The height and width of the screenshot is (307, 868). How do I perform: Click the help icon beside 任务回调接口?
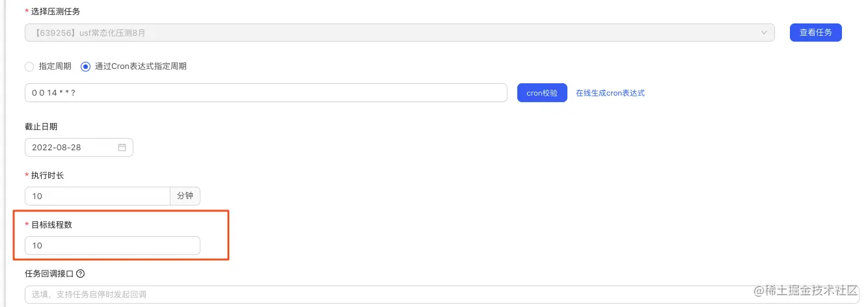tap(81, 274)
